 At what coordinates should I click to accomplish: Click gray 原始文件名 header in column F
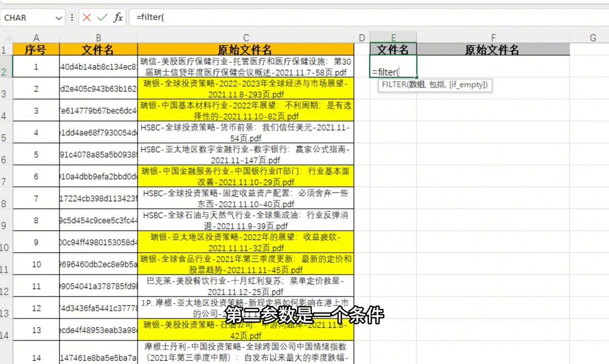click(493, 50)
